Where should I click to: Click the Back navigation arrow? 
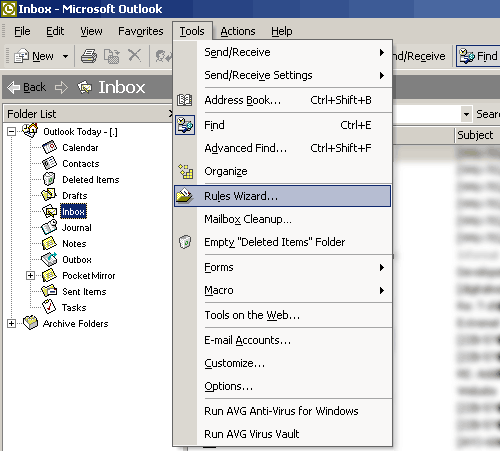click(14, 87)
